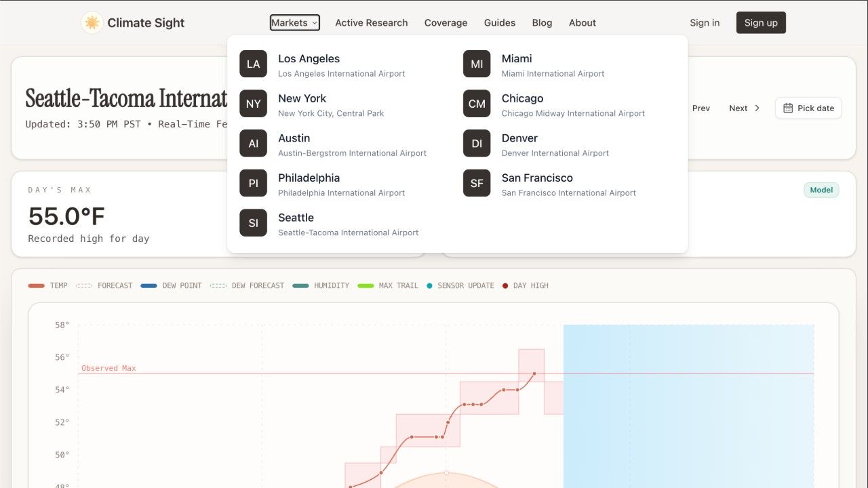Image resolution: width=868 pixels, height=488 pixels.
Task: Open the Pick date picker
Action: [x=808, y=108]
